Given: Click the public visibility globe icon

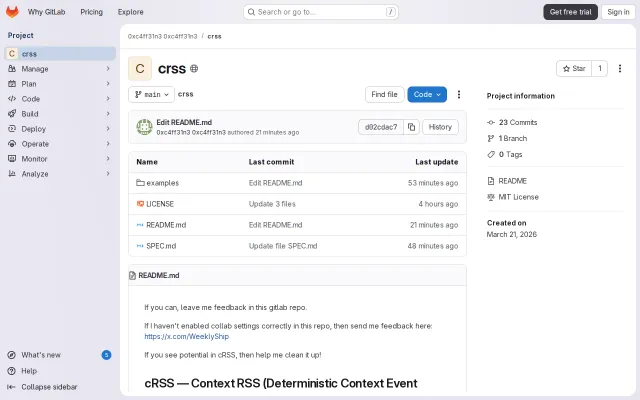Looking at the screenshot, I should point(194,69).
